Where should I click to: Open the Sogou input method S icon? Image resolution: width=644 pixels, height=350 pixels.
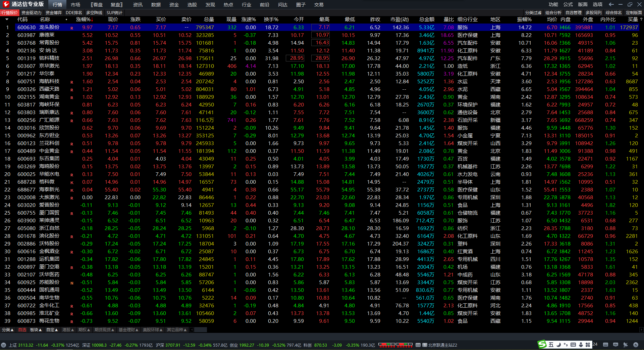click(x=542, y=344)
